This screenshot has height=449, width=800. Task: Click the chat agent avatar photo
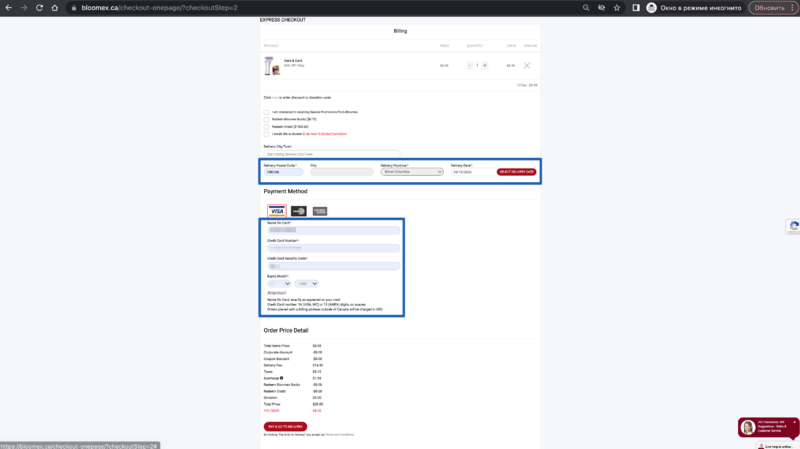pyautogui.click(x=748, y=428)
